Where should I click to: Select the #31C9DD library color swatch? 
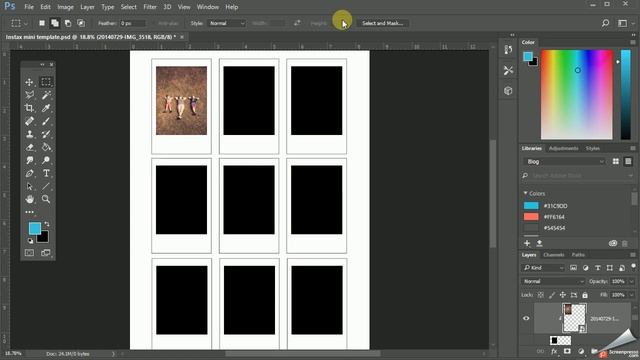pos(531,206)
